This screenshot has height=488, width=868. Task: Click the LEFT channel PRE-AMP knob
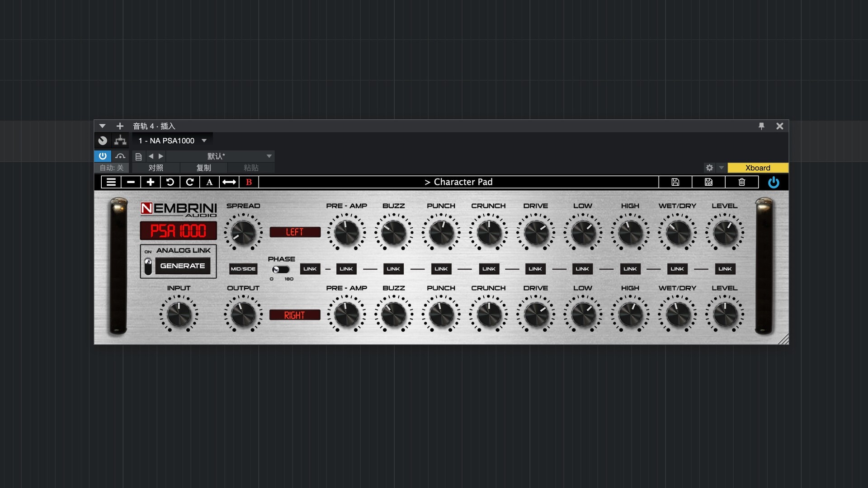(346, 233)
